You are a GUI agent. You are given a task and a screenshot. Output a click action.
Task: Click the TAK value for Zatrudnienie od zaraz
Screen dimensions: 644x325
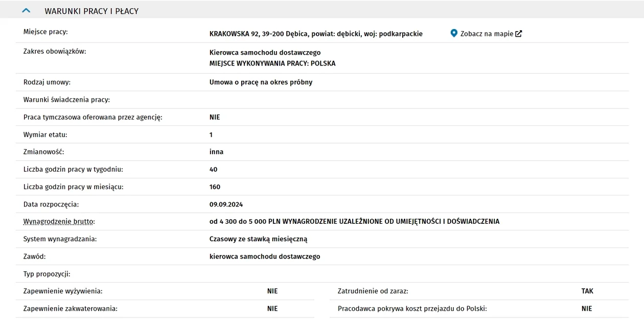tap(587, 291)
